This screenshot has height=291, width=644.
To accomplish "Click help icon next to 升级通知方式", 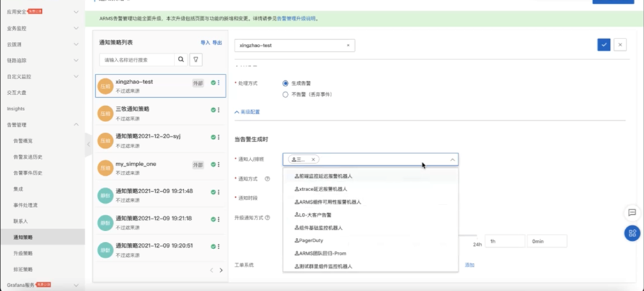I will (x=267, y=218).
